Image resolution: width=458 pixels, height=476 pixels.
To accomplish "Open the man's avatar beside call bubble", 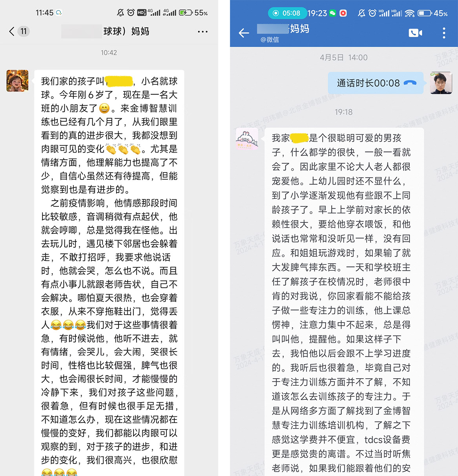I will pos(441,83).
